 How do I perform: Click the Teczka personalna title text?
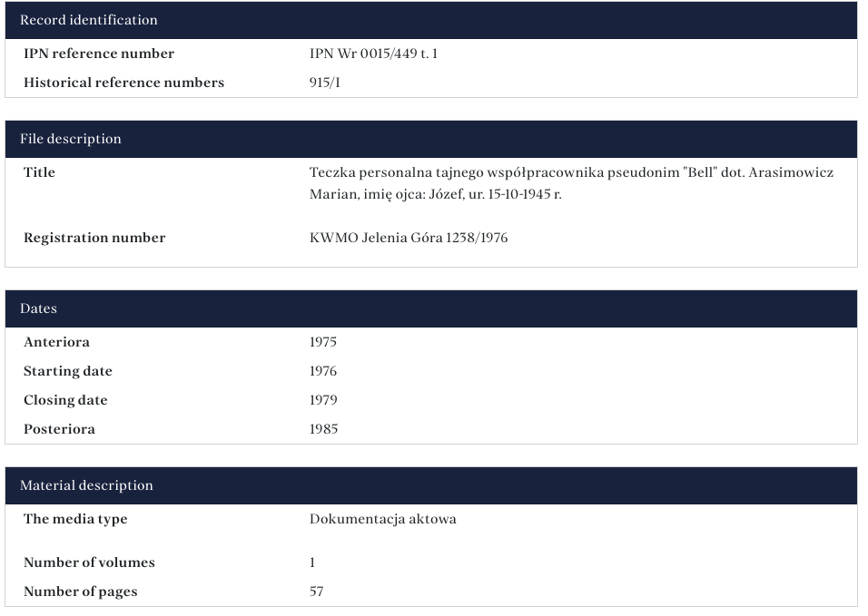tap(571, 182)
